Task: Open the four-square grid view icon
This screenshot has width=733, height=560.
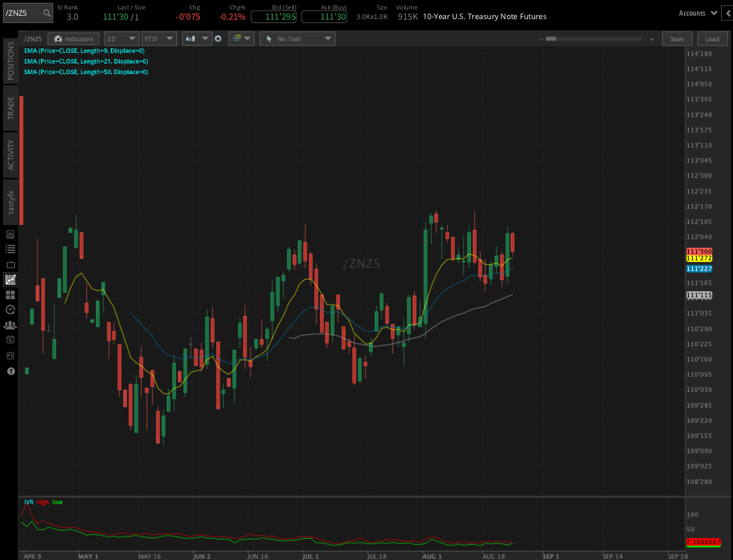Action: [10, 295]
